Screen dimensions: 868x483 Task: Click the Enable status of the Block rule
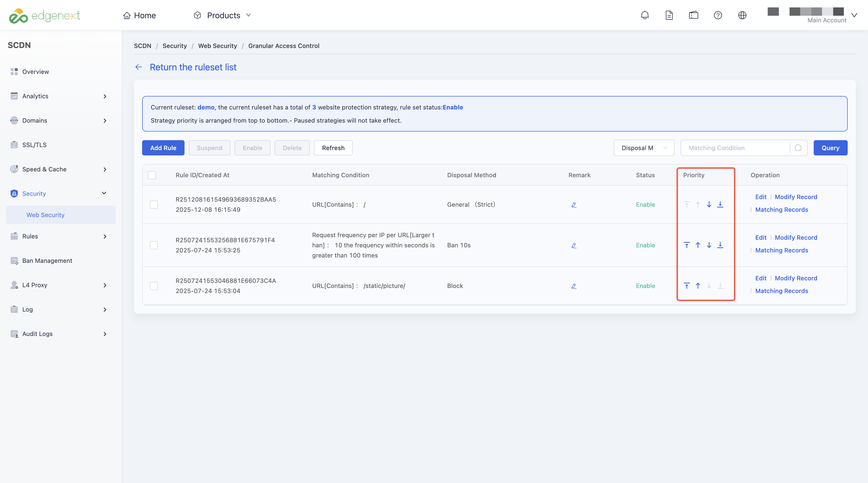tap(645, 286)
